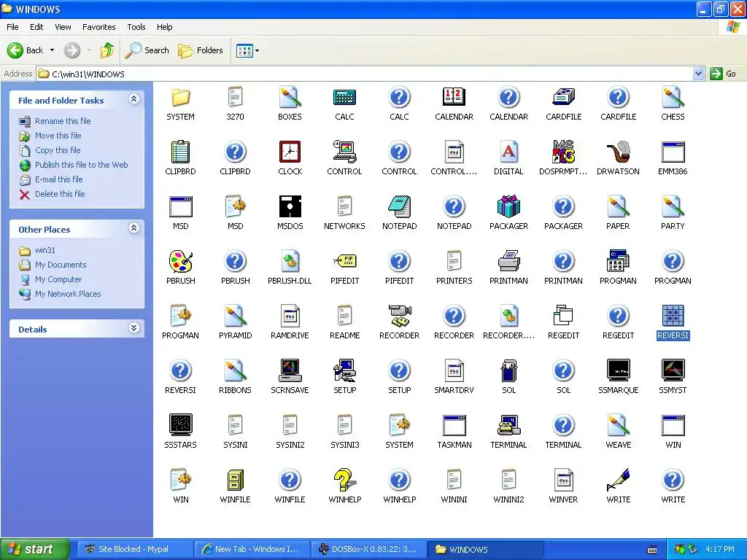Select the CLIPBRD clipboard application icon
The image size is (747, 560).
pos(181,152)
